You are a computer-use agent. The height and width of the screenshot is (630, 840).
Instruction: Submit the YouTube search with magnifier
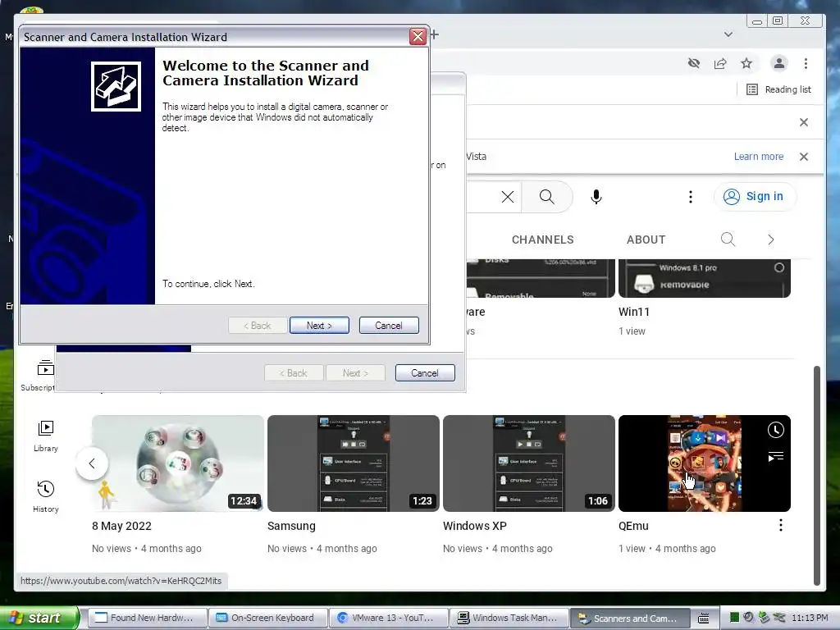547,197
